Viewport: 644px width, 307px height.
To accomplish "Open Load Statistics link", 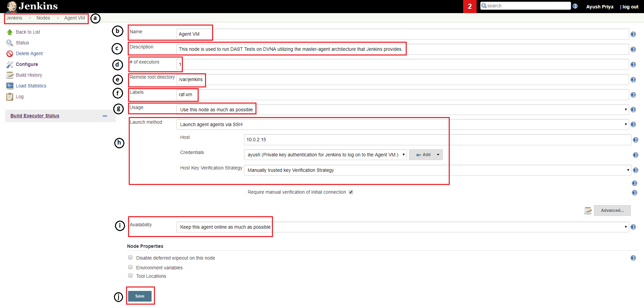I will [x=31, y=86].
